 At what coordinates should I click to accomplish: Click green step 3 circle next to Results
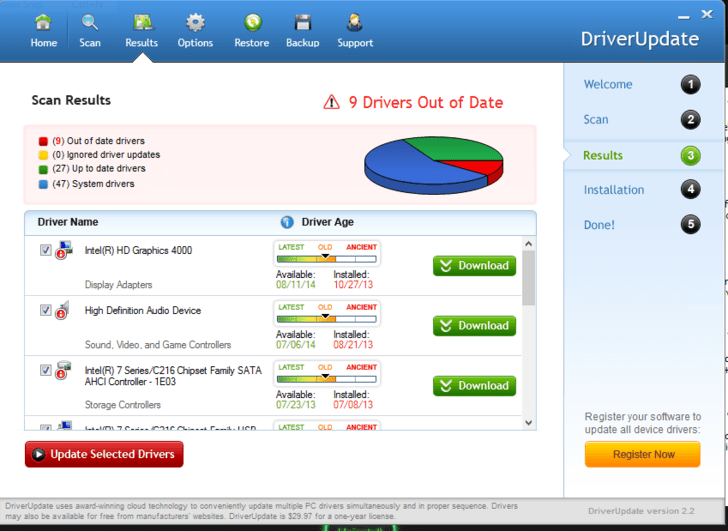pyautogui.click(x=690, y=155)
